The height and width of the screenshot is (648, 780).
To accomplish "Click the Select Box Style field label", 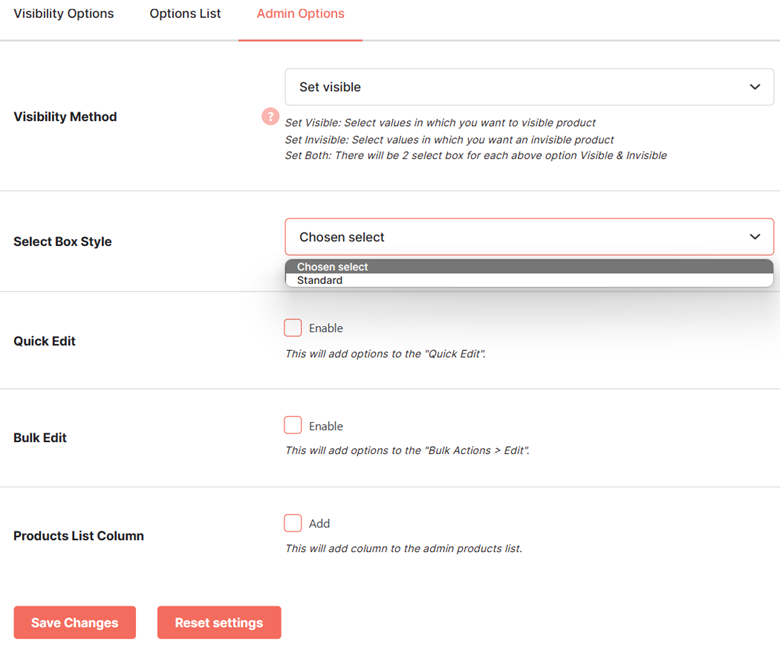I will pos(63,242).
